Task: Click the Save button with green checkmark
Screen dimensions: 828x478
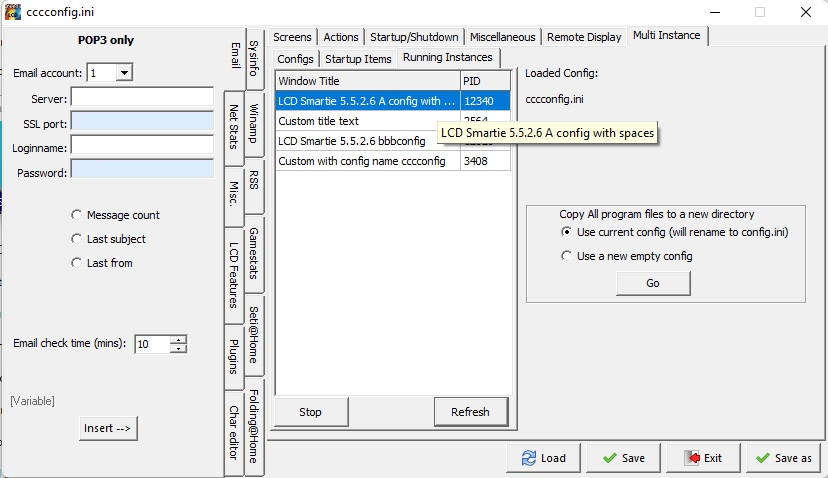Action: coord(624,458)
